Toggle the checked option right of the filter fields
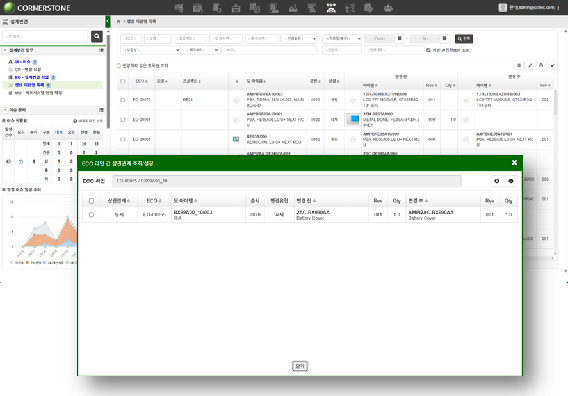This screenshot has width=568, height=396. pos(429,50)
